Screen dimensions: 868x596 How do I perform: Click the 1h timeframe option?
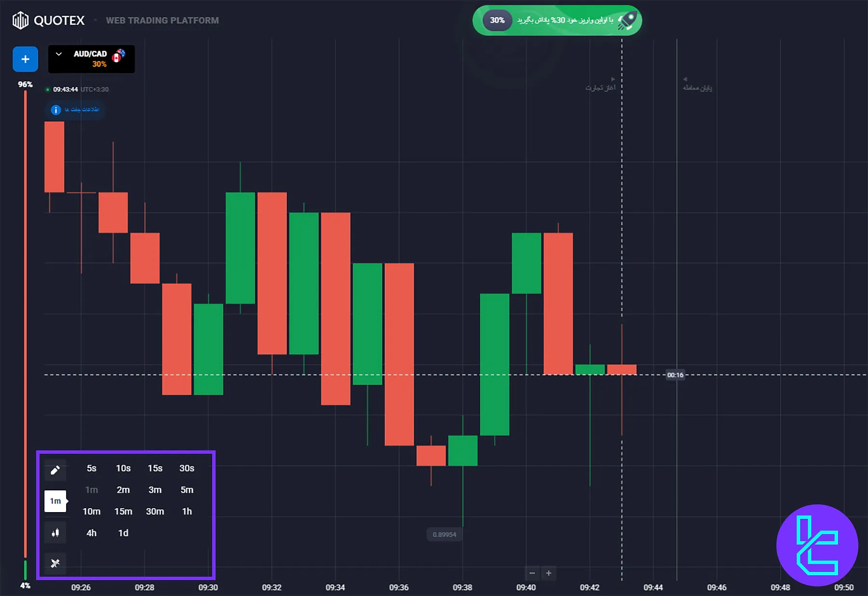187,511
